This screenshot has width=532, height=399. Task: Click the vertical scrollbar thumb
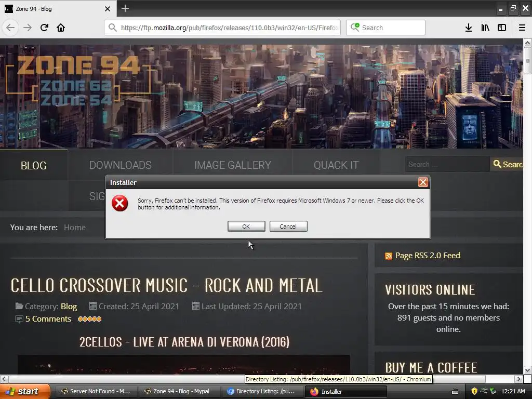[527, 61]
